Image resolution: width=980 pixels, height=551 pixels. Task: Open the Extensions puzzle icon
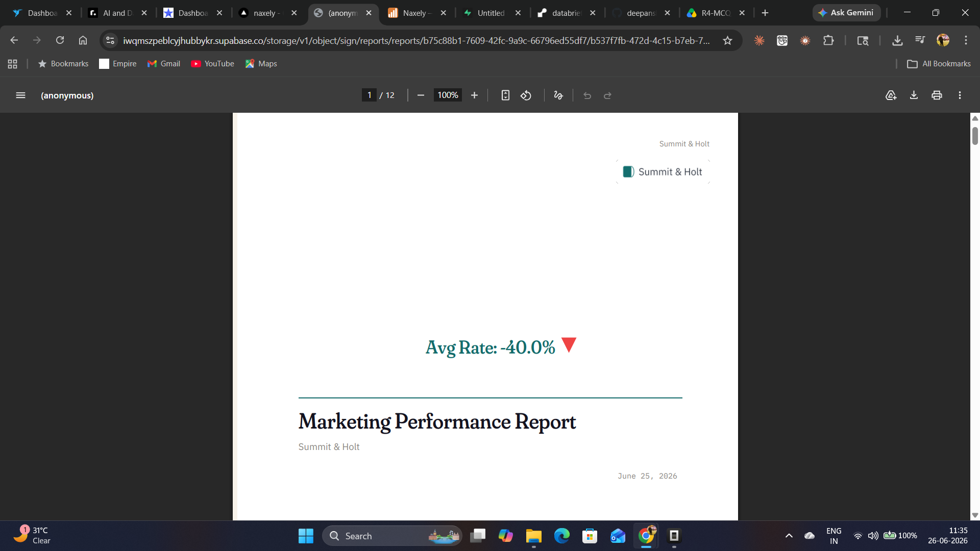tap(828, 40)
